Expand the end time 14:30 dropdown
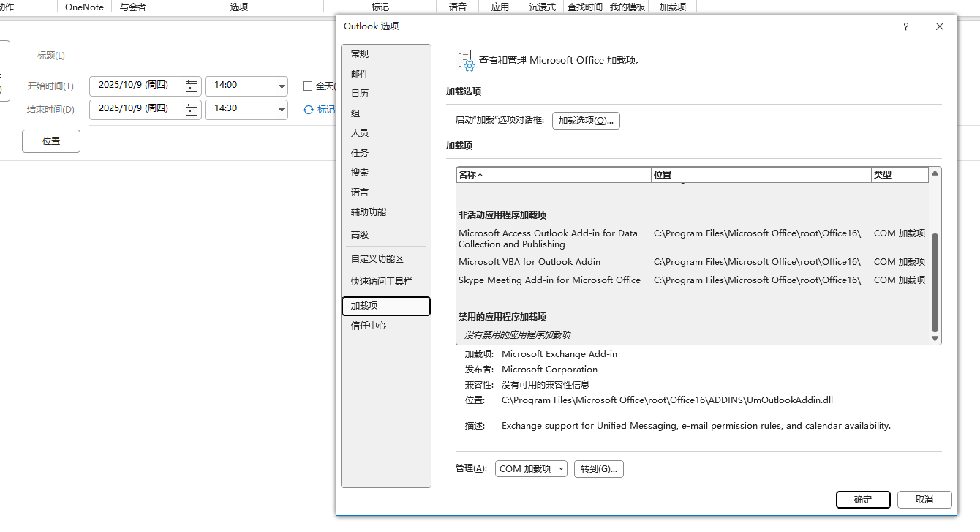The height and width of the screenshot is (532, 980). (282, 110)
